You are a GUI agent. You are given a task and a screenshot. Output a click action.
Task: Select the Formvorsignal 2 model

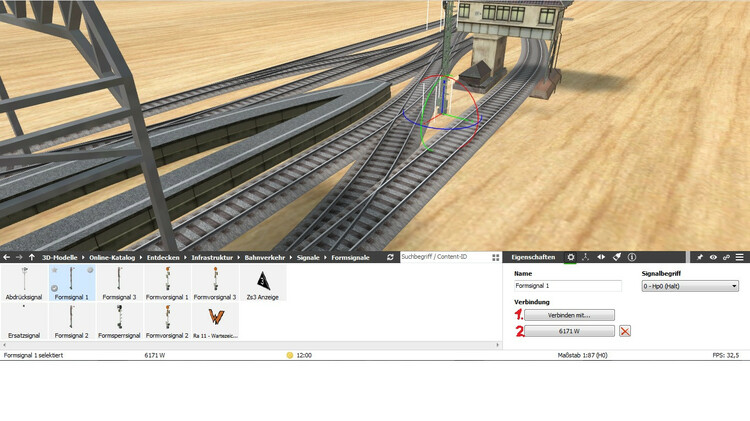coord(167,321)
